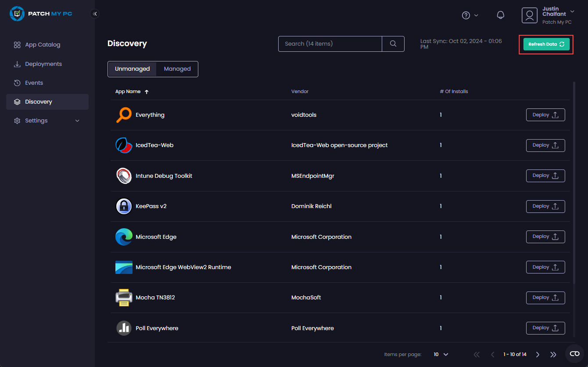Deploy the IcedTea-Web app
Viewport: 588px width, 367px height.
click(545, 145)
